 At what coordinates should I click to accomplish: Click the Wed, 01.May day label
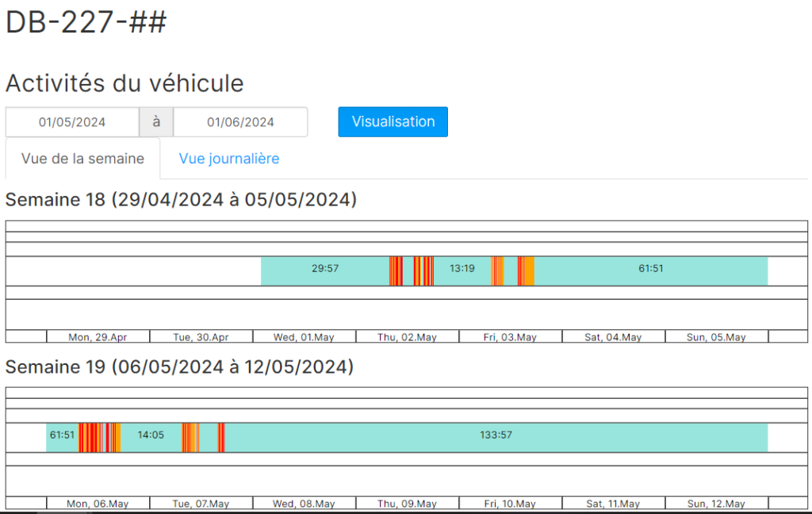tap(304, 337)
